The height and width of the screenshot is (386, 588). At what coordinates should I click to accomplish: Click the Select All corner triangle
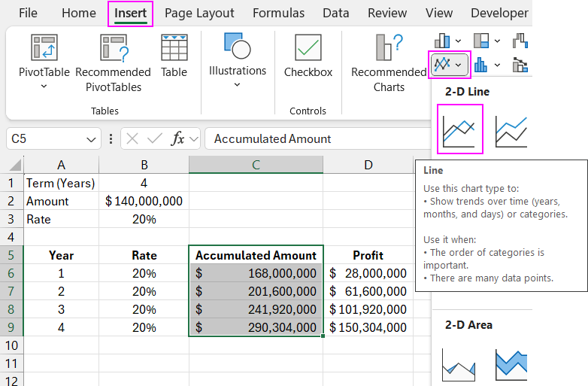(x=14, y=165)
